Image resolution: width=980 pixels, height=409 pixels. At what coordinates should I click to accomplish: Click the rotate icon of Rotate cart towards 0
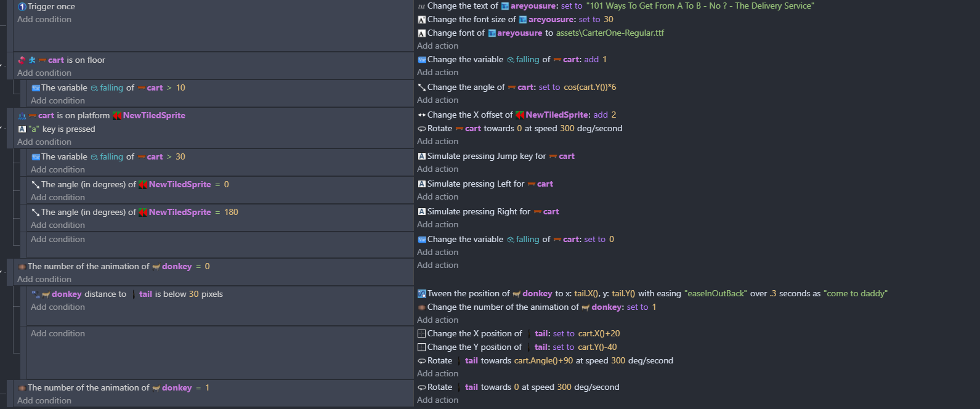[422, 129]
